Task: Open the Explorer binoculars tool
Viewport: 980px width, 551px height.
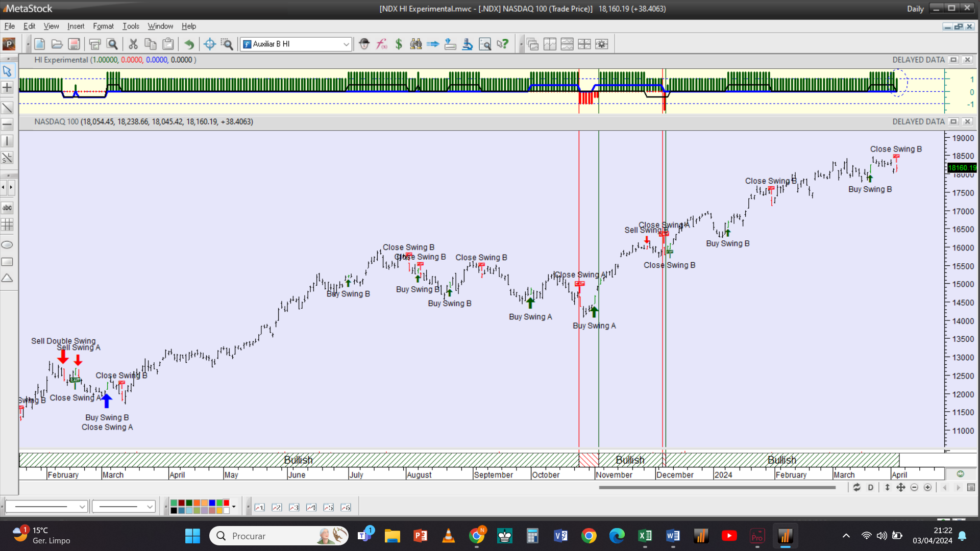Action: point(416,44)
